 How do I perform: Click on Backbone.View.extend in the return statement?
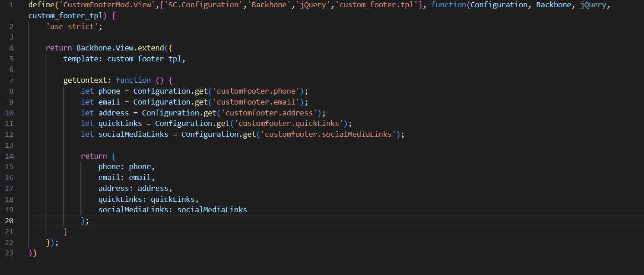[x=120, y=48]
